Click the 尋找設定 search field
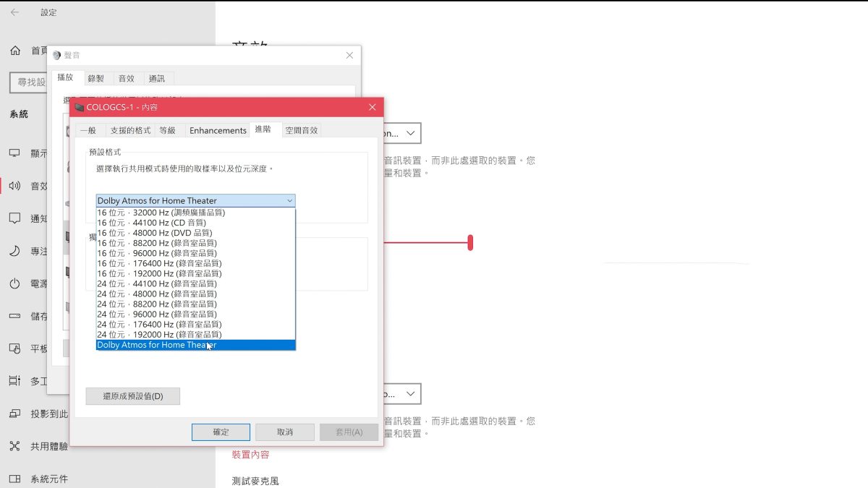Screen dimensions: 868x488 [x=29, y=82]
